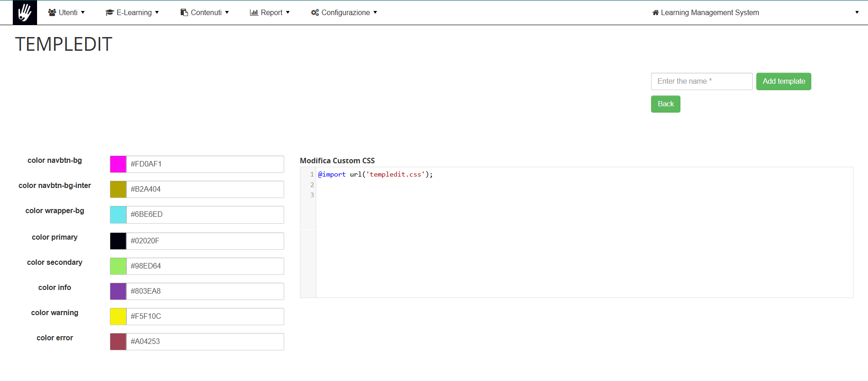Click the color primary label

55,237
